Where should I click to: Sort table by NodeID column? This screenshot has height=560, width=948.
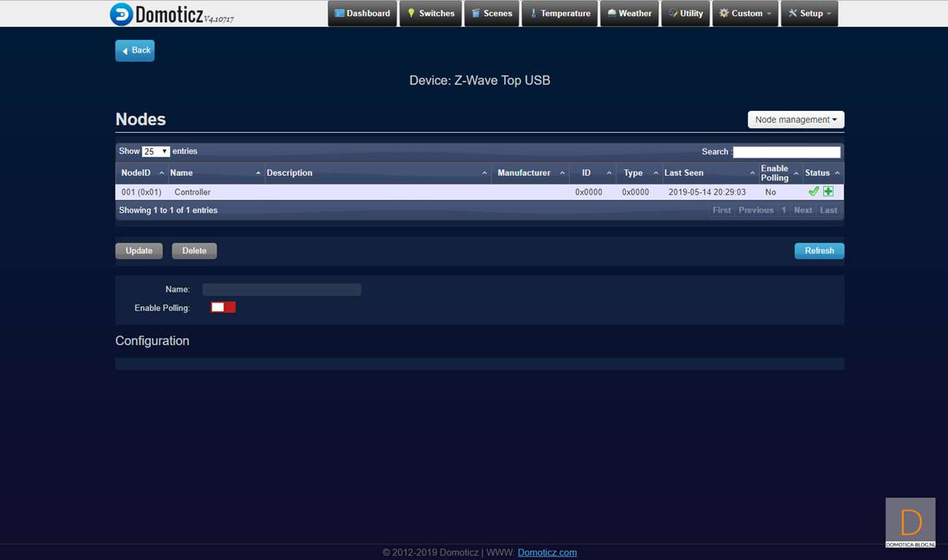pyautogui.click(x=142, y=173)
